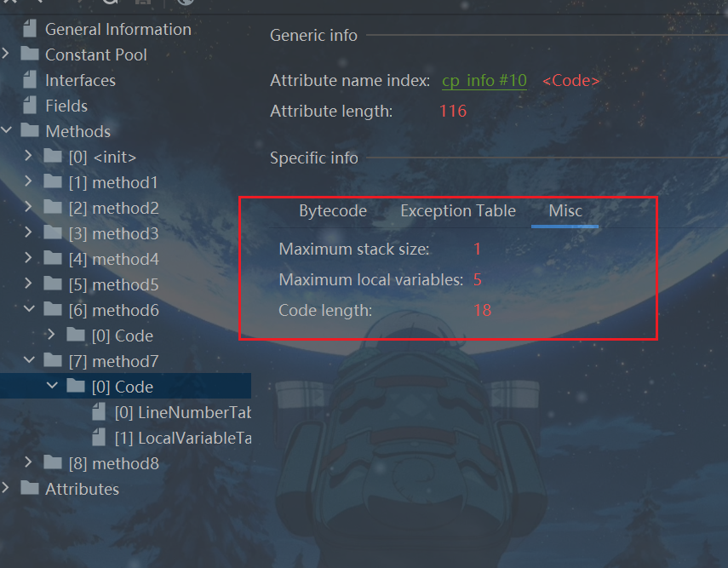
Task: Click the Interfaces file icon
Action: [30, 80]
